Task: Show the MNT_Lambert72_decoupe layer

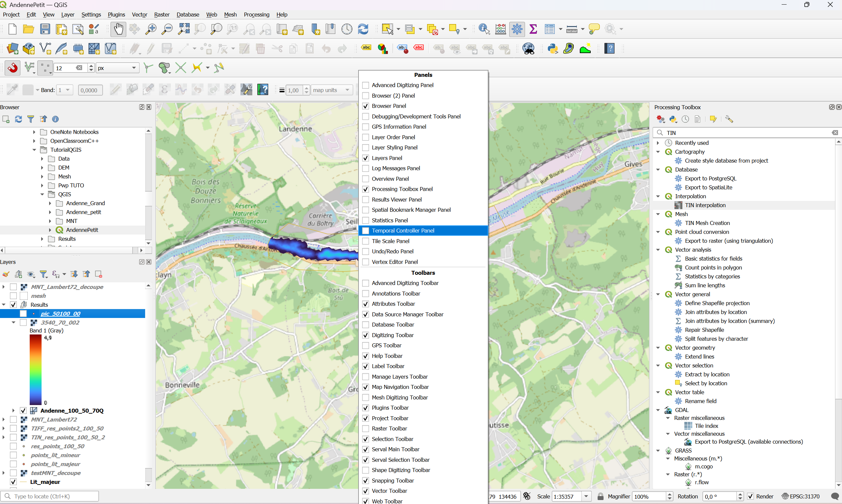Action: point(13,287)
